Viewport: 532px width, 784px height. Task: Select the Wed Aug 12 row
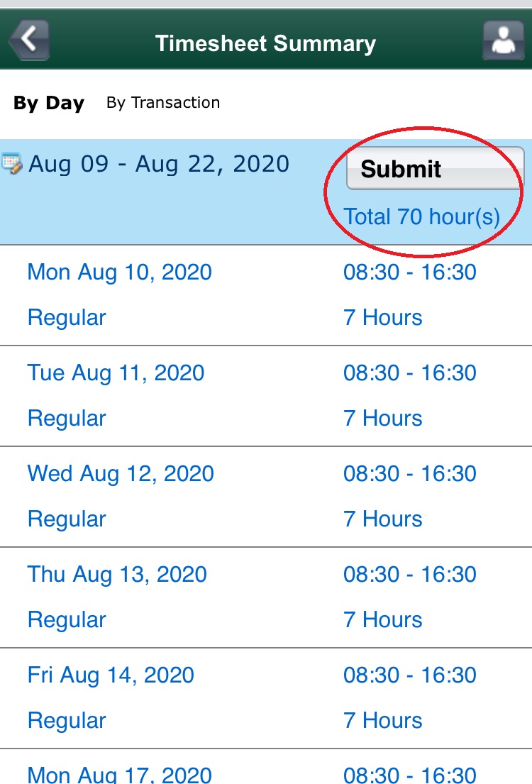(121, 473)
